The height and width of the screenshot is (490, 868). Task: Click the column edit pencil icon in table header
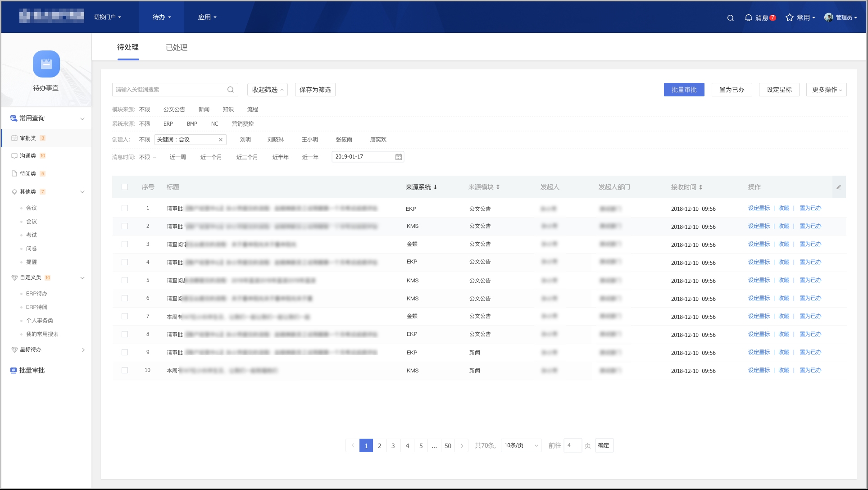[839, 187]
